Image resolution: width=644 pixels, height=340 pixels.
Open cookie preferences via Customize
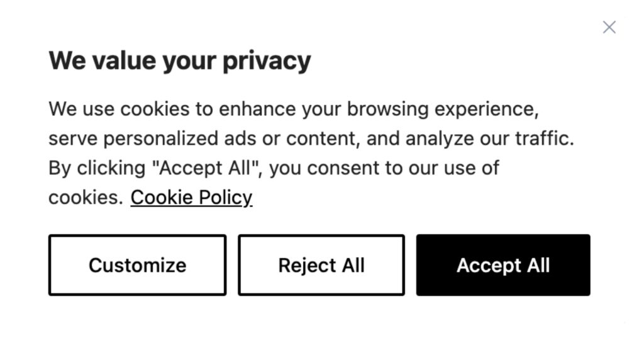(x=137, y=265)
